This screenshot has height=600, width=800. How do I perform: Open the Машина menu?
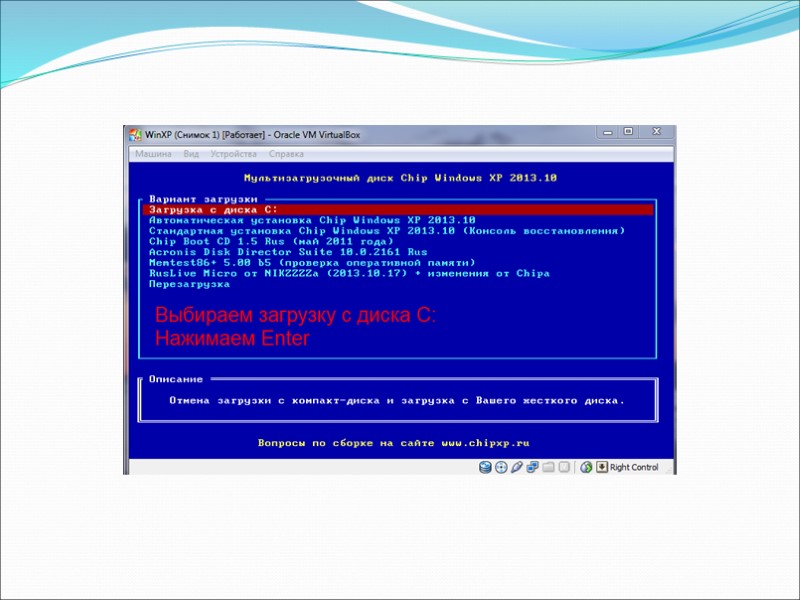pos(153,154)
